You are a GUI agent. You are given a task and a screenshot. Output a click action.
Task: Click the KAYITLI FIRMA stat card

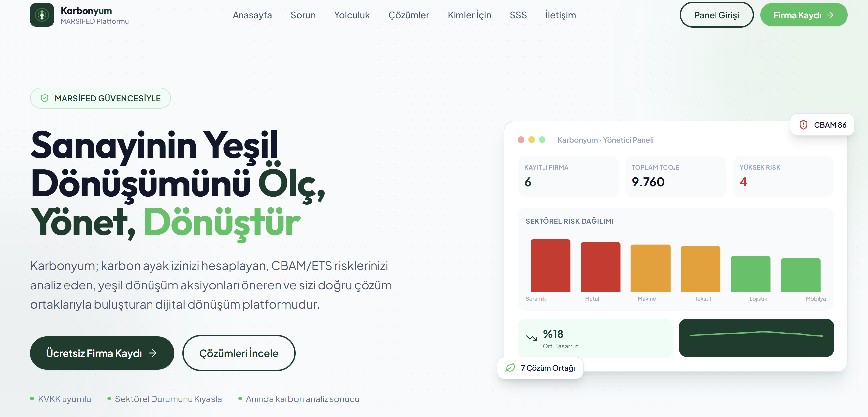568,176
